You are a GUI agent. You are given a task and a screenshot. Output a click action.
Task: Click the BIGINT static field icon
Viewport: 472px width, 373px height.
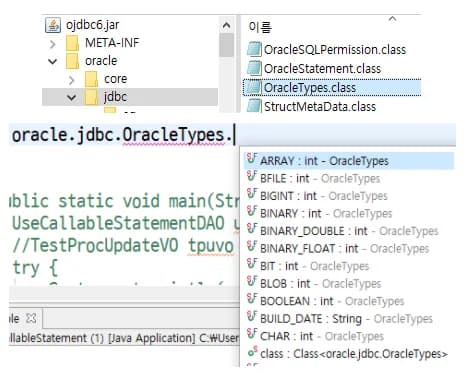tap(252, 194)
